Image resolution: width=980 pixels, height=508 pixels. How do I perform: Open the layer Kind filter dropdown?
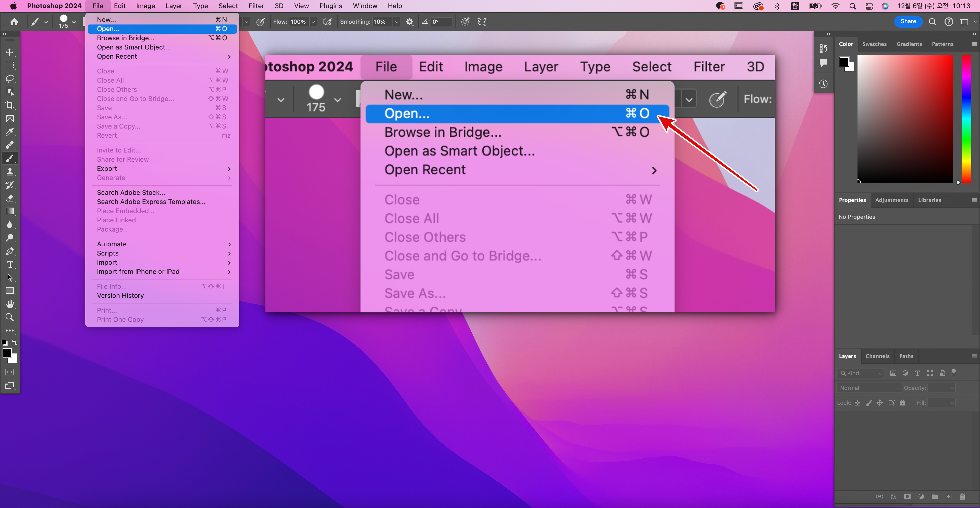(861, 373)
